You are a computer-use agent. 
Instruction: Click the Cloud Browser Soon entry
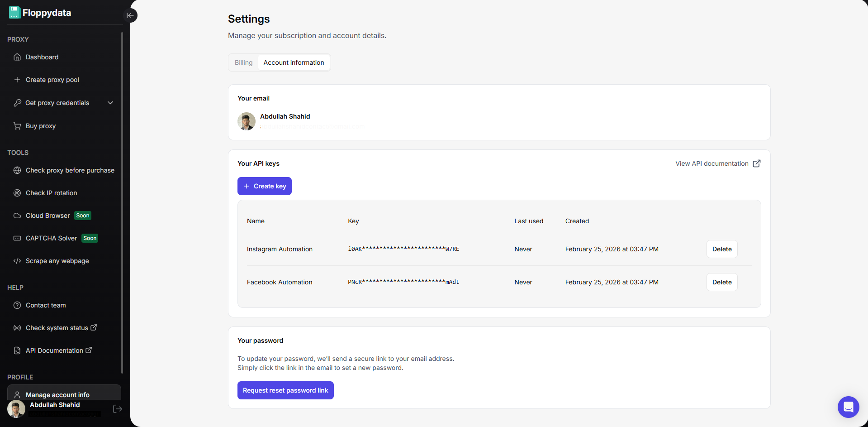click(47, 216)
